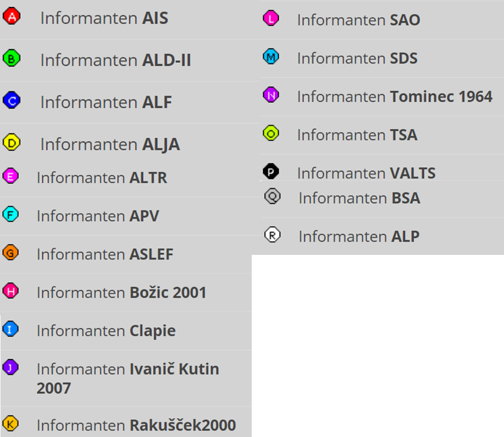Click the magenta L marker icon
This screenshot has height=437, width=504.
point(271,18)
